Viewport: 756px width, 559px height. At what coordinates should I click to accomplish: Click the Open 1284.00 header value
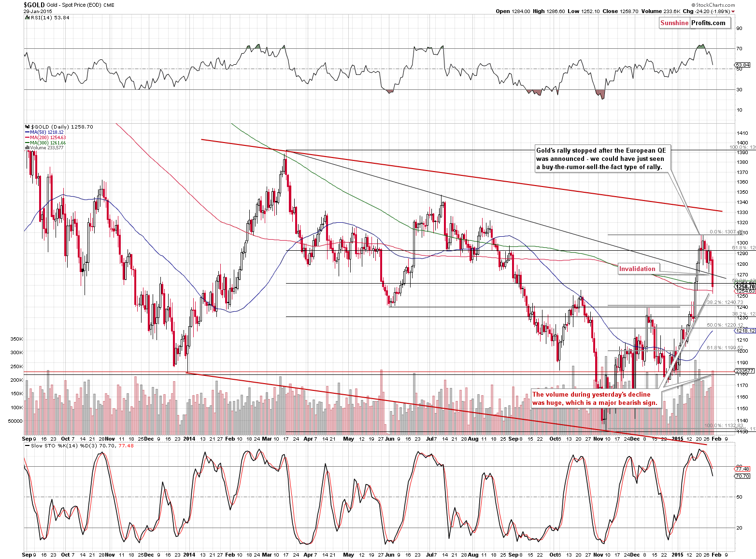[513, 11]
